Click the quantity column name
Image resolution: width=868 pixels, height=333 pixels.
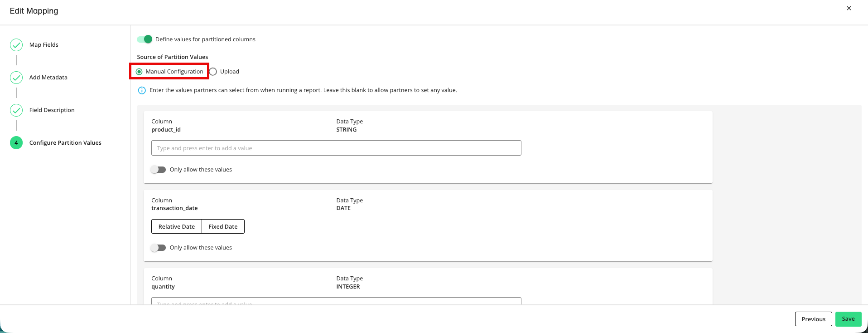163,287
